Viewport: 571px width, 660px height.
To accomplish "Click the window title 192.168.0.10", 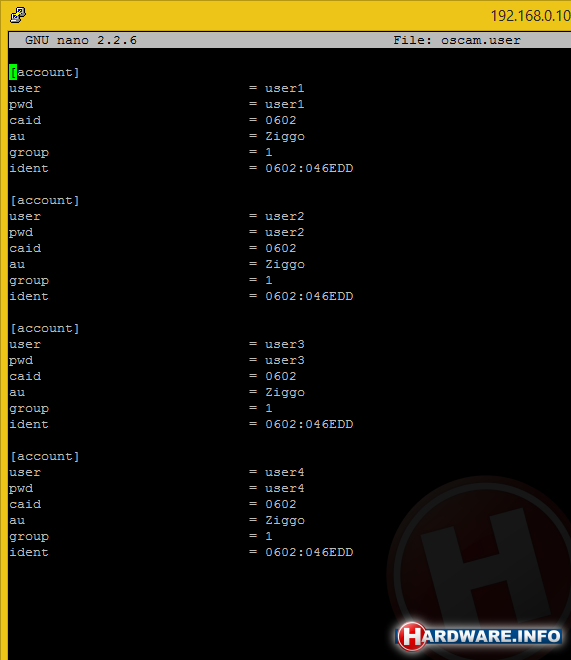I will 531,16.
